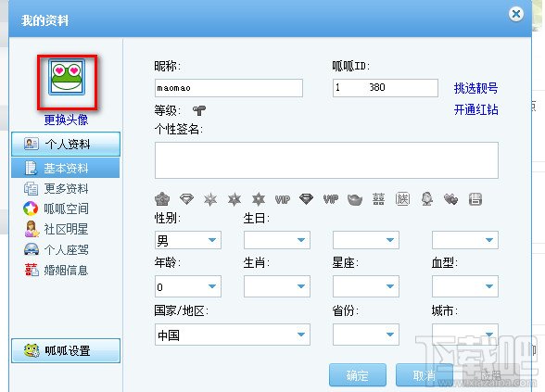Click the 挑选靓号 link

475,88
